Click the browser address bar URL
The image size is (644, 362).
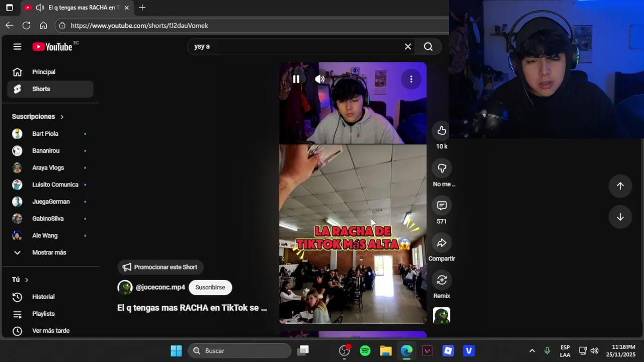[x=139, y=26]
